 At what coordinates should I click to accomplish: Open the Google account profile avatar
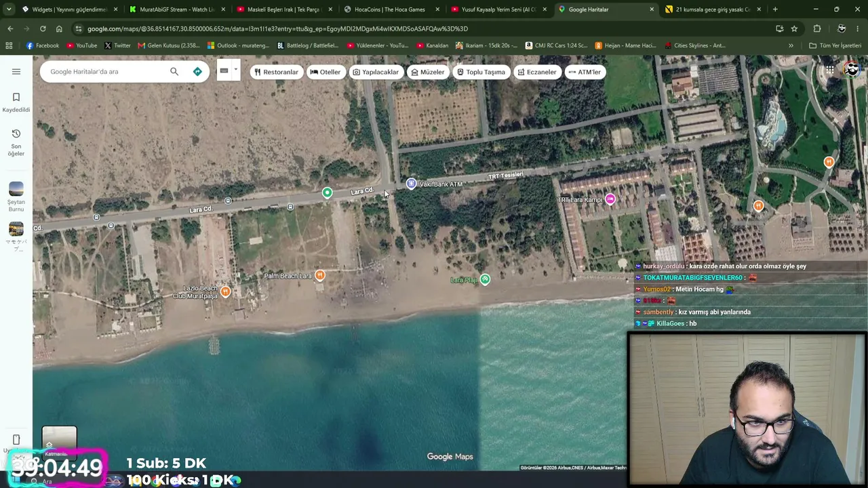[852, 70]
